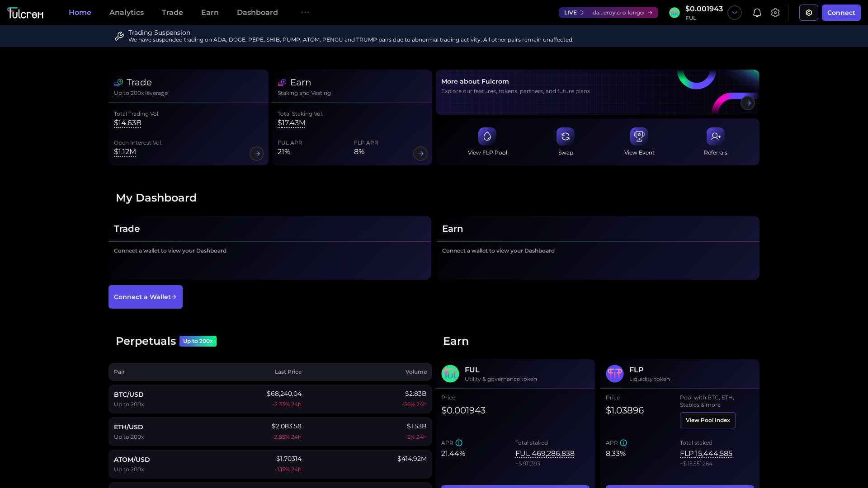Click the Connect button
Screen dimensions: 868x488
[x=841, y=12]
